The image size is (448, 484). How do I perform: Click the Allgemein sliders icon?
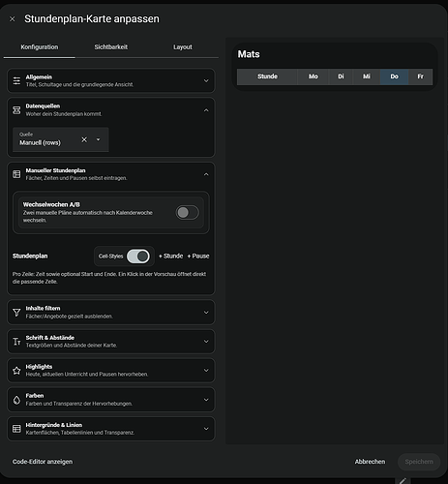coord(16,80)
